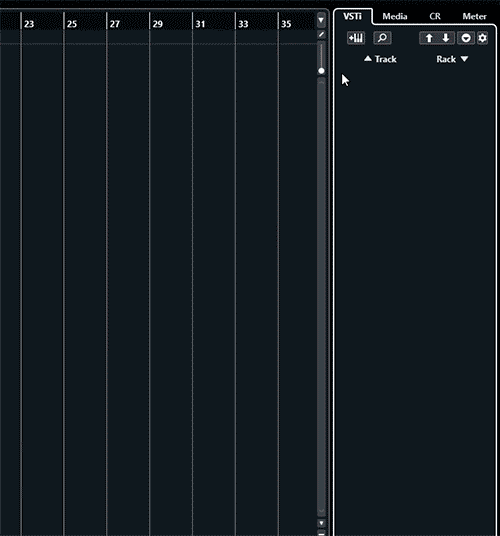
Task: Switch to the Media tab
Action: (x=395, y=16)
